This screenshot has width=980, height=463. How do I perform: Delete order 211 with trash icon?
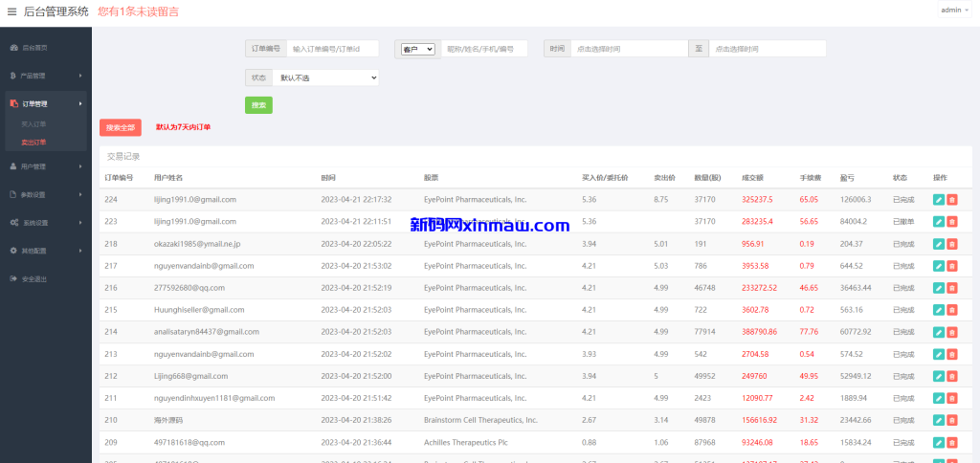tap(952, 398)
